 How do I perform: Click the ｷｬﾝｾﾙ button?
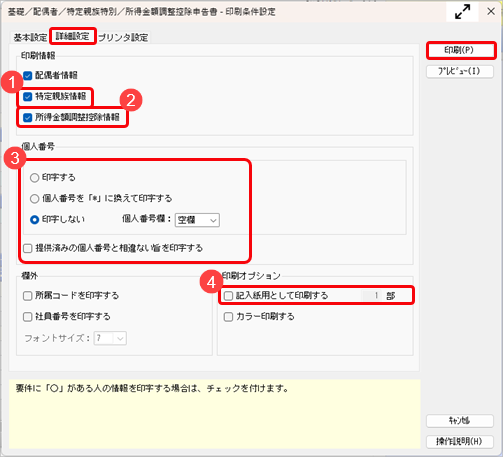pos(460,421)
